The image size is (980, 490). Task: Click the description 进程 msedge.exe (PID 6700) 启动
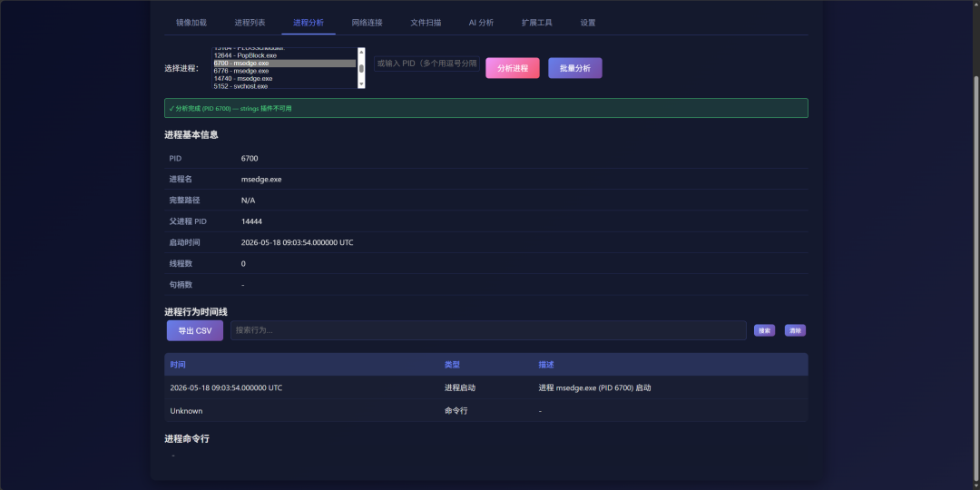595,387
